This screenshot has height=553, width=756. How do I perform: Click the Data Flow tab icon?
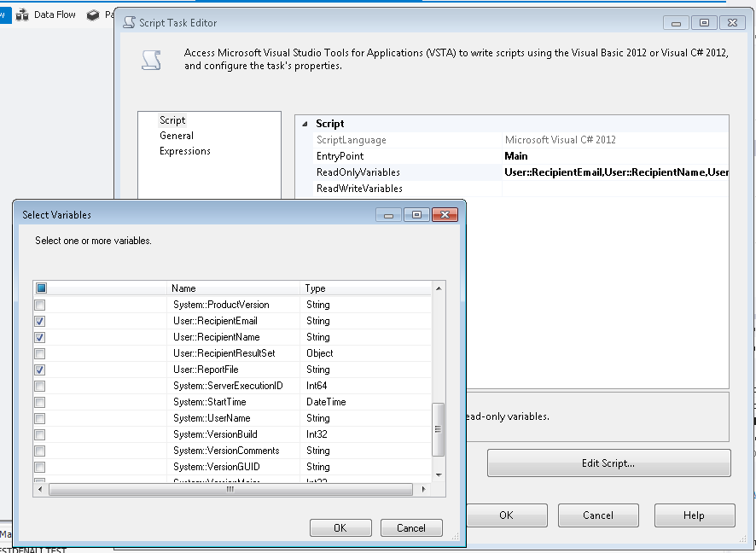[x=22, y=15]
